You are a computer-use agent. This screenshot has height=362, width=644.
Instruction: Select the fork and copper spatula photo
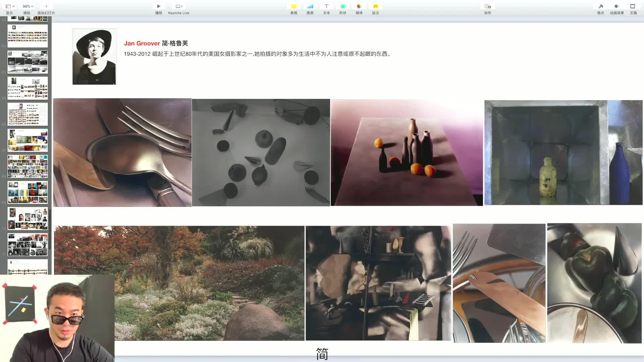pyautogui.click(x=499, y=283)
